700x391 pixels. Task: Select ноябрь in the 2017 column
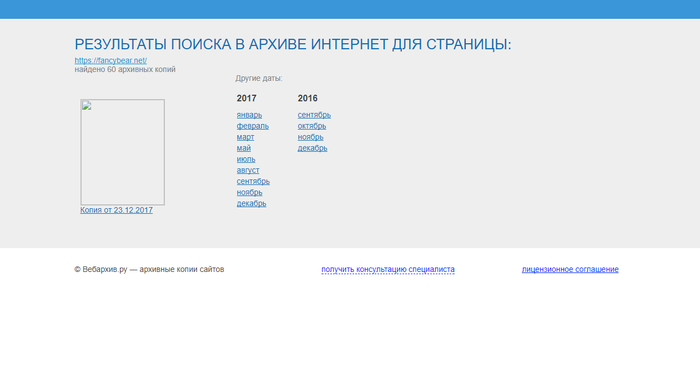[x=250, y=192]
